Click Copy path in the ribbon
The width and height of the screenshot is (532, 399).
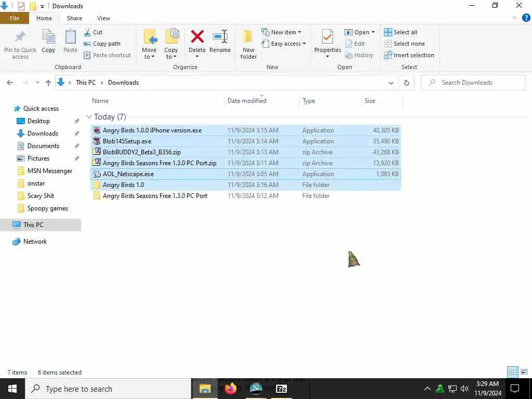coord(102,44)
